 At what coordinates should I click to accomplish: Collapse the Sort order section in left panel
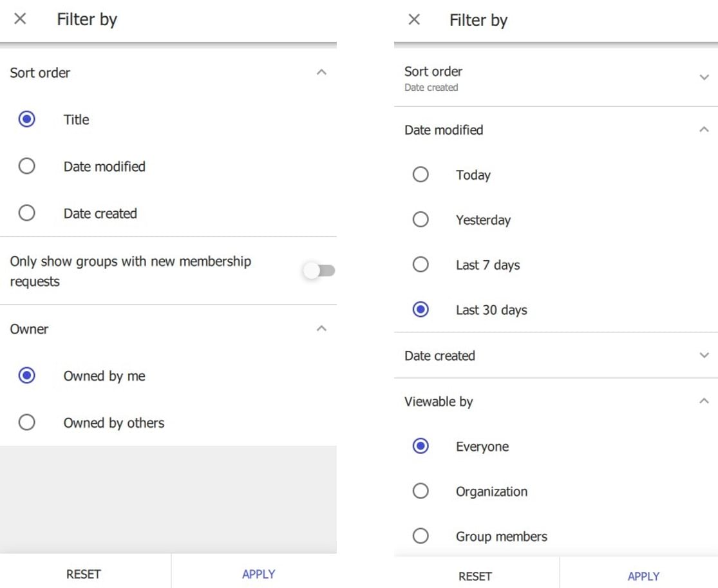[322, 72]
